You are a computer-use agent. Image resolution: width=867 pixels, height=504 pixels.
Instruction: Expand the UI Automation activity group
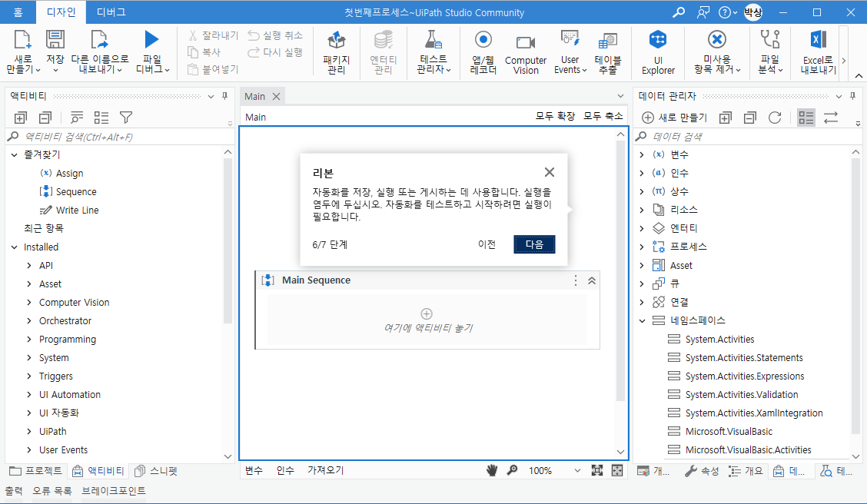coord(28,395)
